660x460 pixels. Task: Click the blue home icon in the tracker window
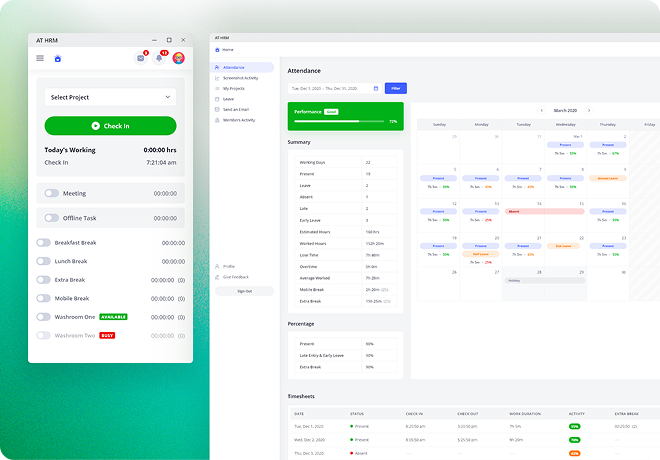(58, 58)
